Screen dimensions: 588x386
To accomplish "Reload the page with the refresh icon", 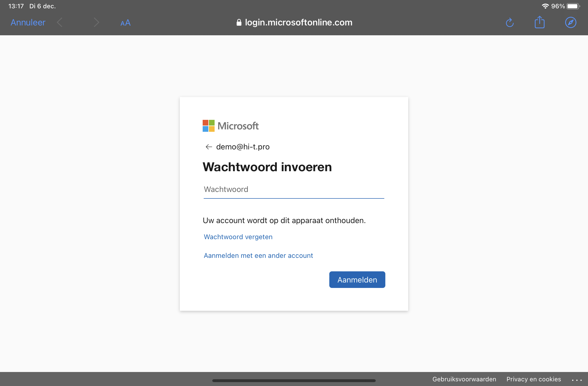I will pos(510,23).
